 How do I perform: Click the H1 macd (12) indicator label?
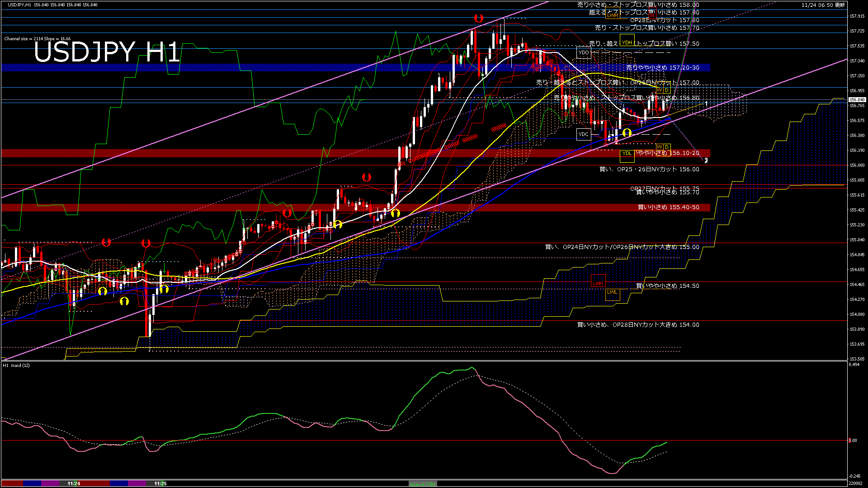[16, 365]
